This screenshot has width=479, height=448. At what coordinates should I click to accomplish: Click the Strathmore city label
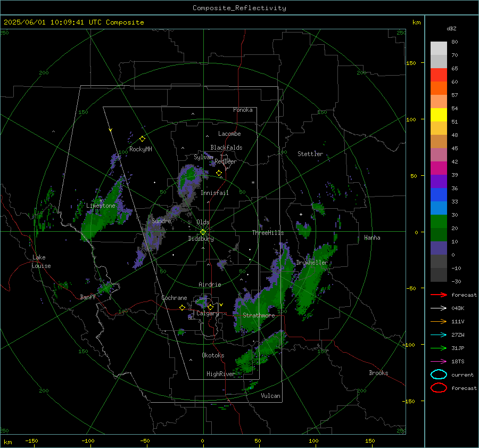259,315
